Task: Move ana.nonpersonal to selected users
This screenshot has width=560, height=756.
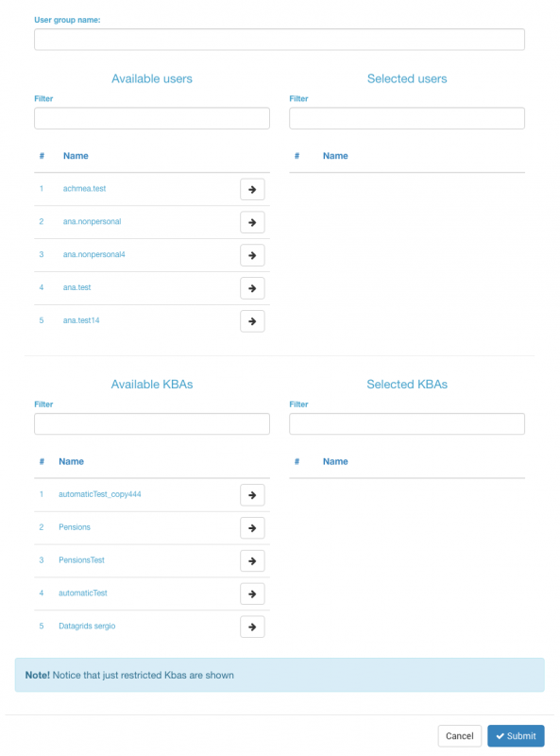Action: pos(252,222)
